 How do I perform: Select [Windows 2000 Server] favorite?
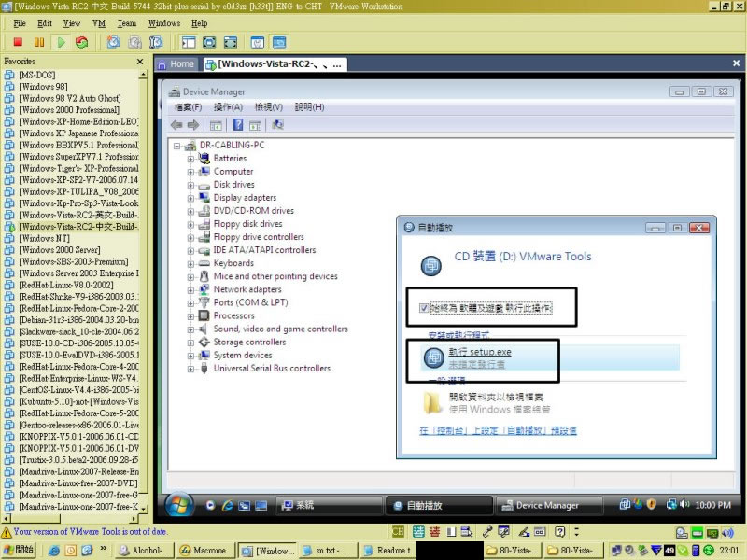pyautogui.click(x=59, y=250)
